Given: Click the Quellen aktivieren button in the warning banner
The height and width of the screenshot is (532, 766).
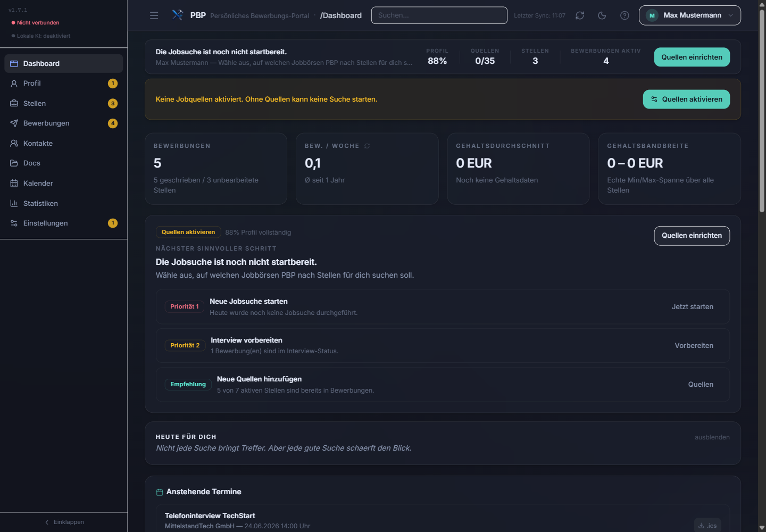Looking at the screenshot, I should 687,99.
